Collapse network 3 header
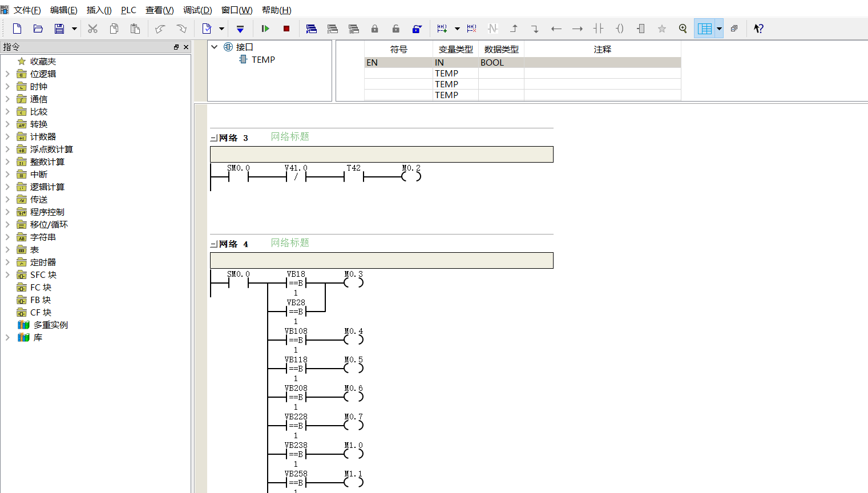 click(214, 138)
